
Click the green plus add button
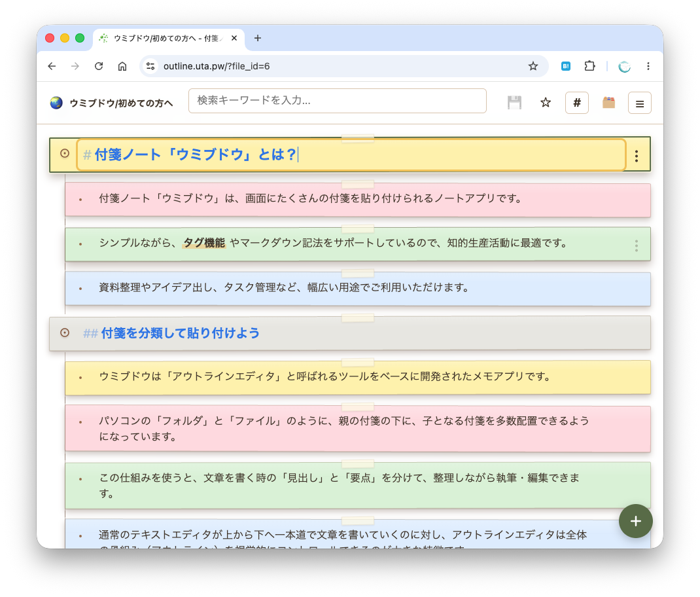pos(636,521)
